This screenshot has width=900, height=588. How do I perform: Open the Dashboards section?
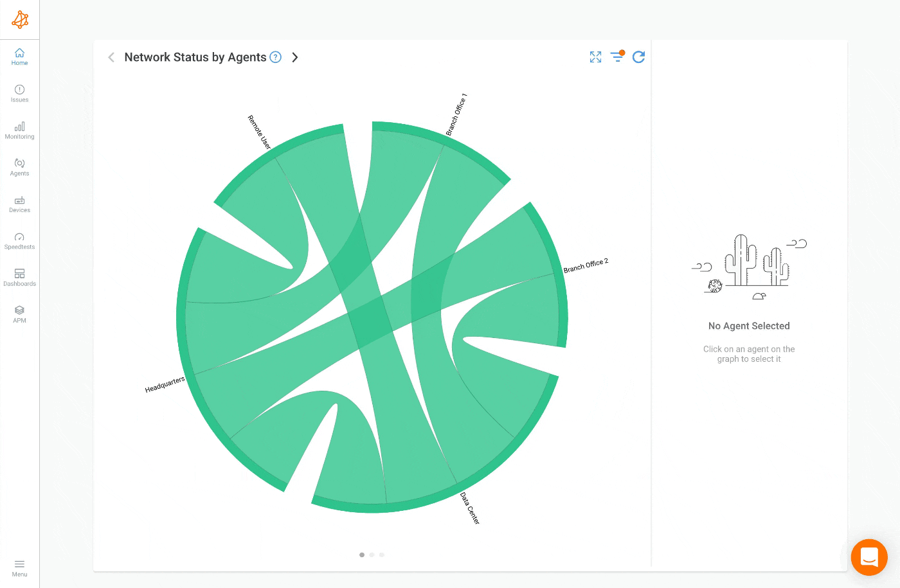[19, 277]
